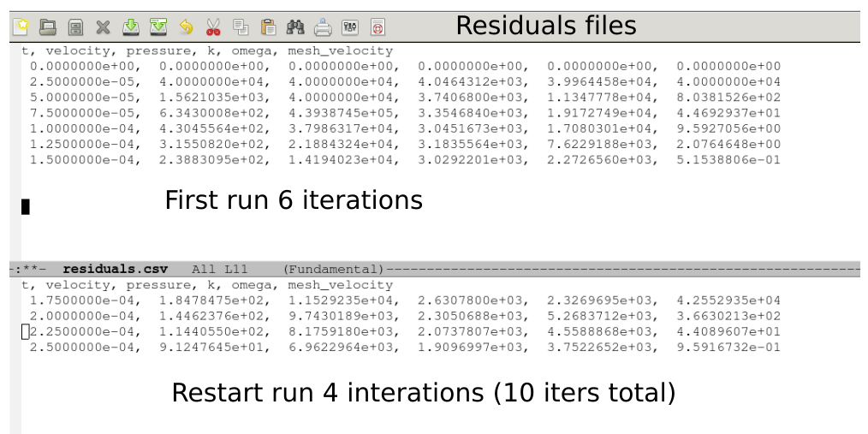Cut selection with the scissors icon

213,27
